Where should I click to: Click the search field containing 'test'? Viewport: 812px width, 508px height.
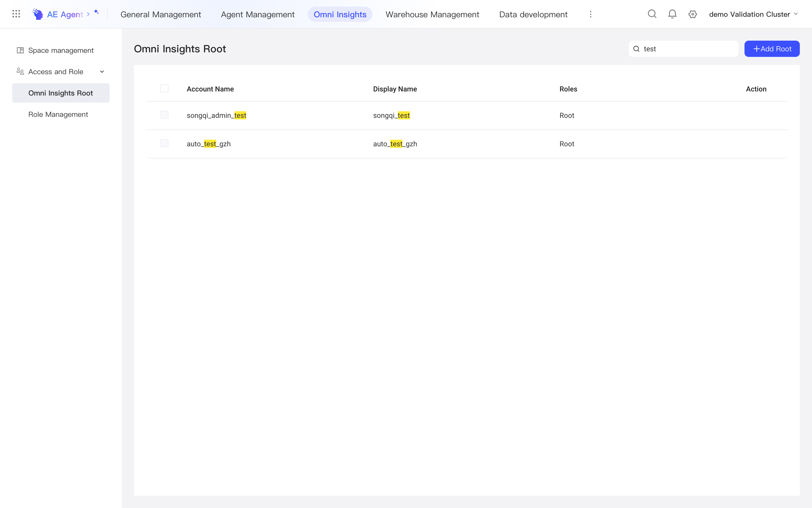[x=683, y=49]
